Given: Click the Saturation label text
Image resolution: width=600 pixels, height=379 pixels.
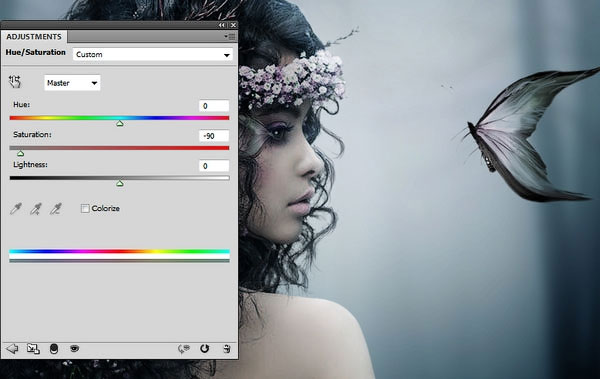Looking at the screenshot, I should pyautogui.click(x=32, y=135).
